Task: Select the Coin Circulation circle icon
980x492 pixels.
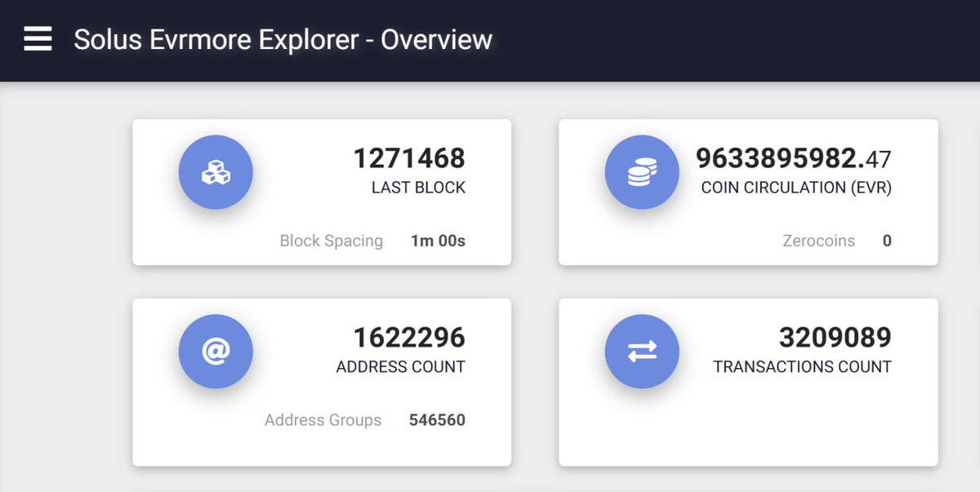Action: [x=642, y=171]
